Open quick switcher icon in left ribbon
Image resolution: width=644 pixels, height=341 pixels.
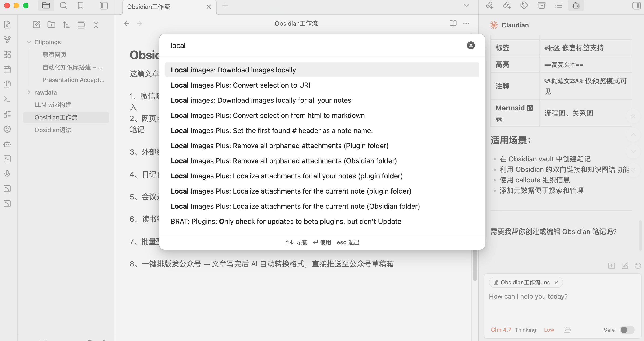[7, 25]
